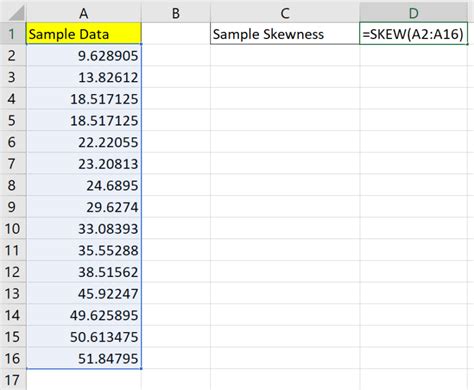Select column A header
Image resolution: width=474 pixels, height=390 pixels.
pyautogui.click(x=84, y=13)
